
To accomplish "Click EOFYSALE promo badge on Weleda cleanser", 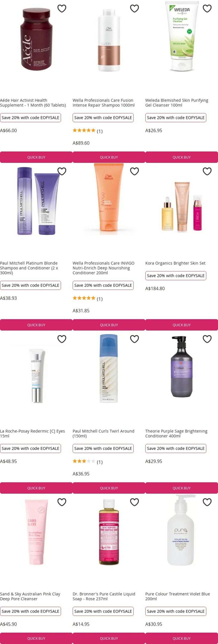I will coord(176,117).
